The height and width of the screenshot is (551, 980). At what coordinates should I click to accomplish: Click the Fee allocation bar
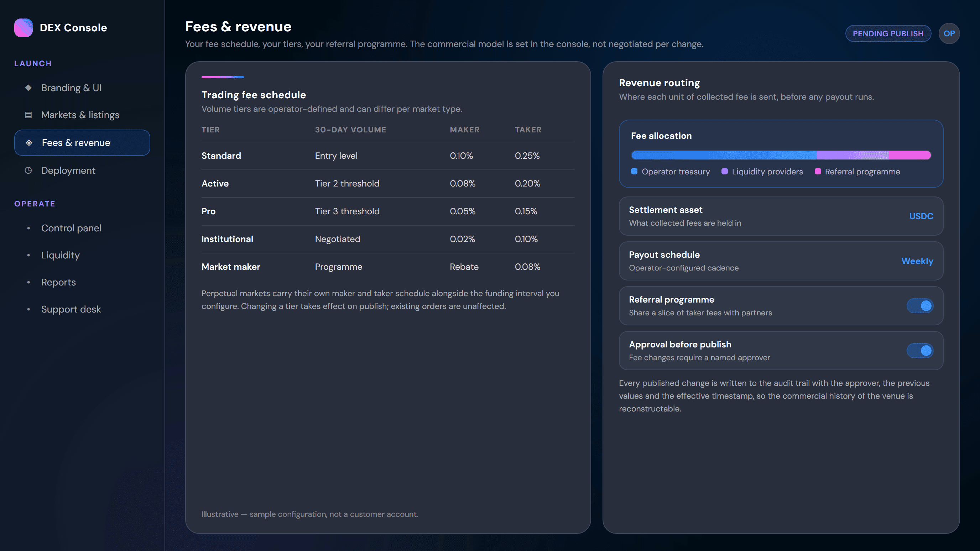[x=781, y=155]
